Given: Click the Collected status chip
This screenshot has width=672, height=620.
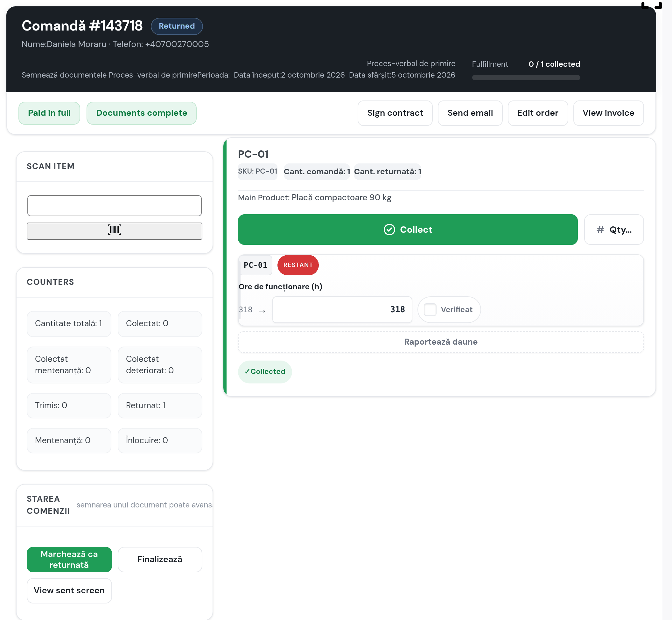Looking at the screenshot, I should [265, 372].
